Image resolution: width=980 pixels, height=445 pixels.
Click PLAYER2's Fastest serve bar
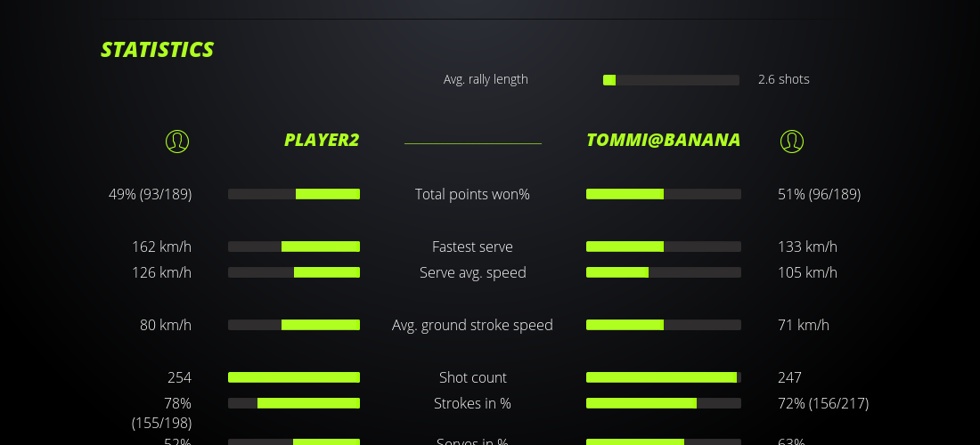click(294, 247)
